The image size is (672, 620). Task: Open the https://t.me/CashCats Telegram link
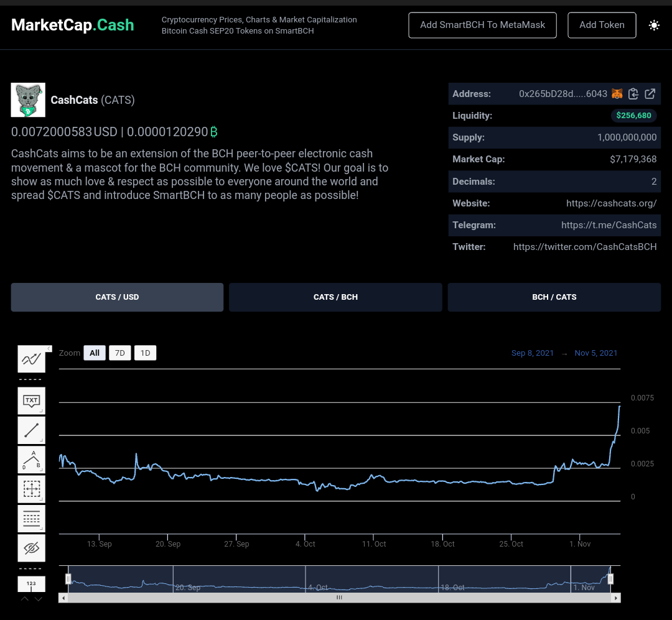609,225
